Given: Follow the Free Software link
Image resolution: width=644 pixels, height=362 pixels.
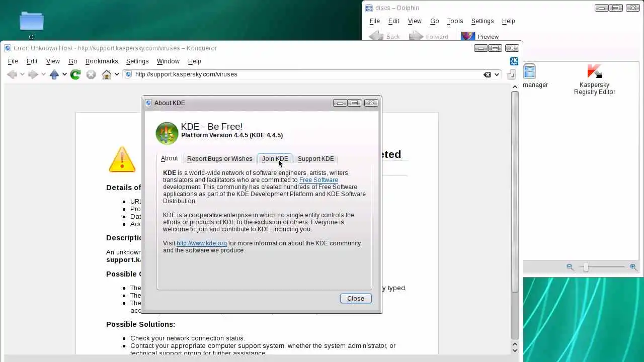Looking at the screenshot, I should [x=318, y=180].
